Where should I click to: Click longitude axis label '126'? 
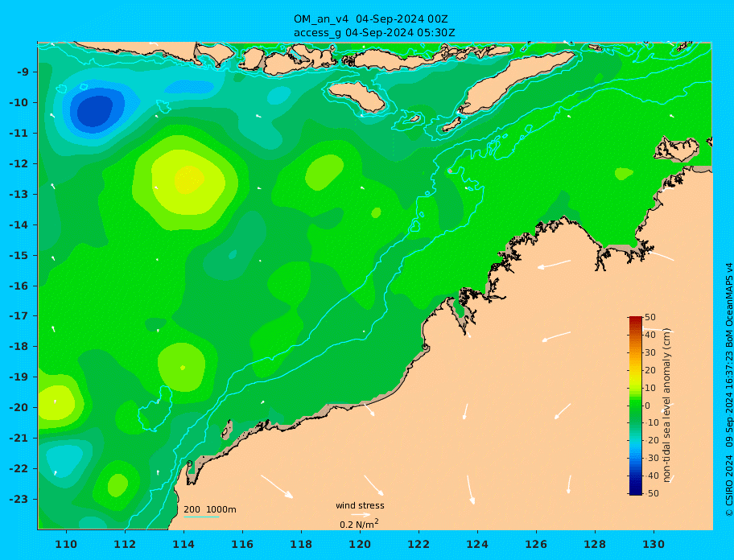point(536,544)
